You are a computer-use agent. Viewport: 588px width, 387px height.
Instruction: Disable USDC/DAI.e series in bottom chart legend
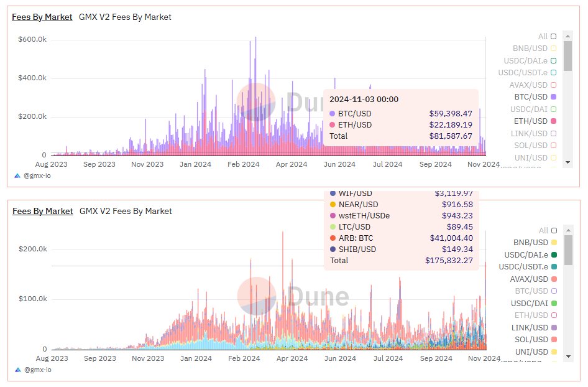point(531,255)
